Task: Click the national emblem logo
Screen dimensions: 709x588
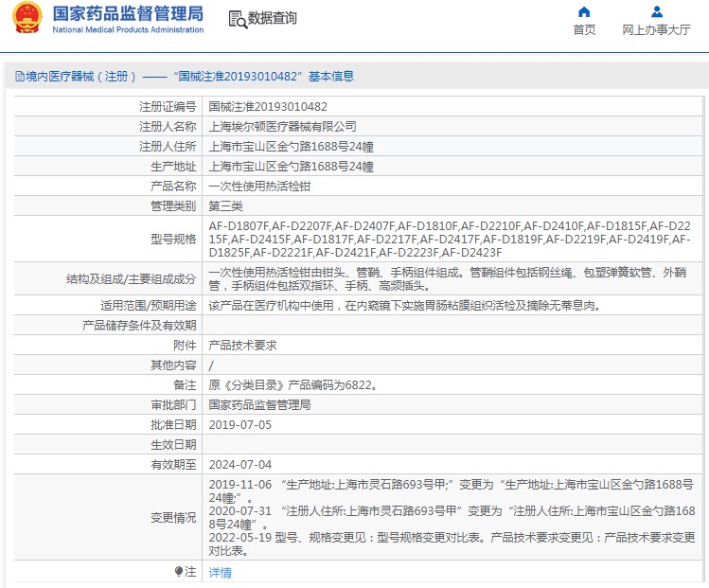Action: tap(27, 18)
